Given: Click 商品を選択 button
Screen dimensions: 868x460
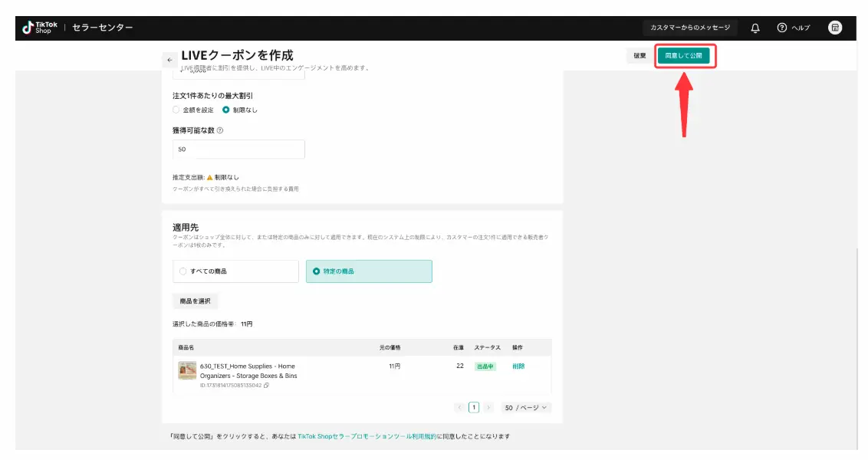Looking at the screenshot, I should [195, 301].
